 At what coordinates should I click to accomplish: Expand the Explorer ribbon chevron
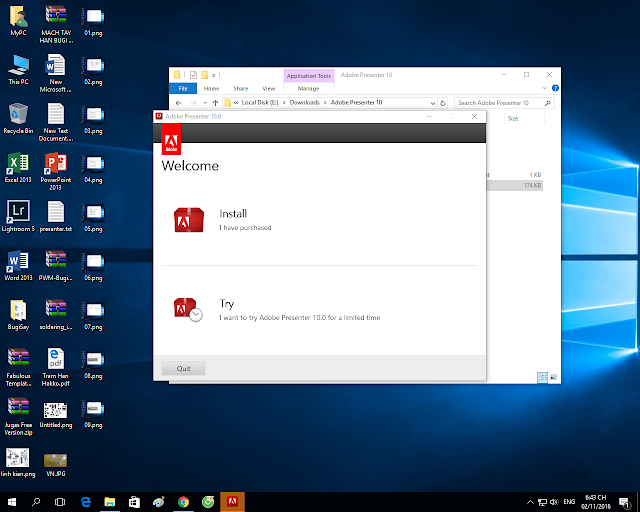coord(544,88)
